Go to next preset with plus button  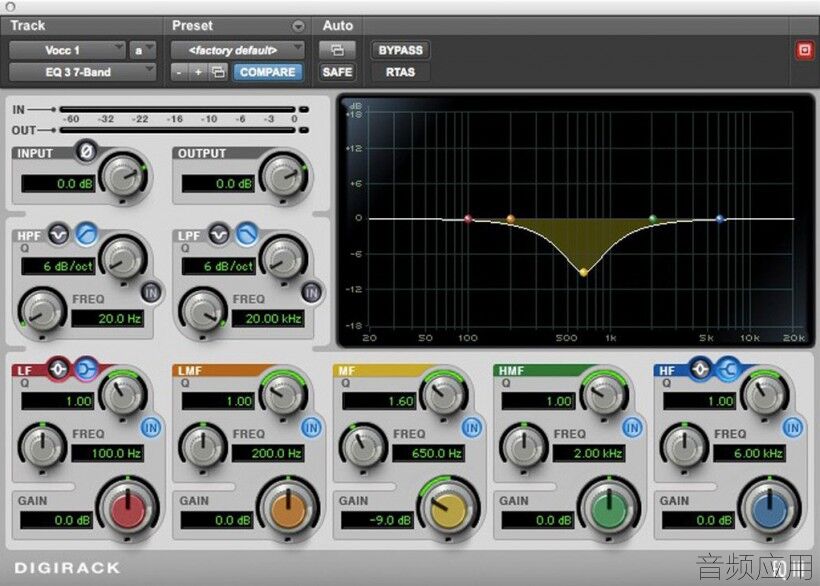tap(199, 72)
